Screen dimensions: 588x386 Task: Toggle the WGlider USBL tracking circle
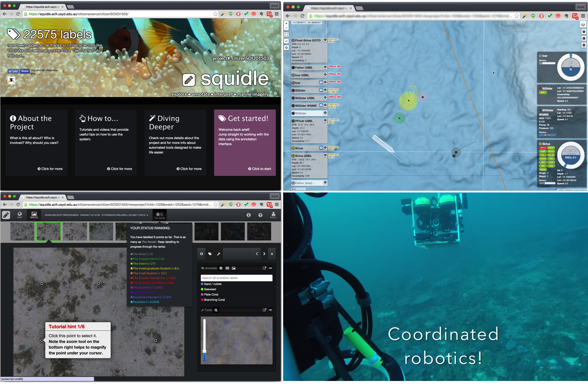(x=293, y=98)
